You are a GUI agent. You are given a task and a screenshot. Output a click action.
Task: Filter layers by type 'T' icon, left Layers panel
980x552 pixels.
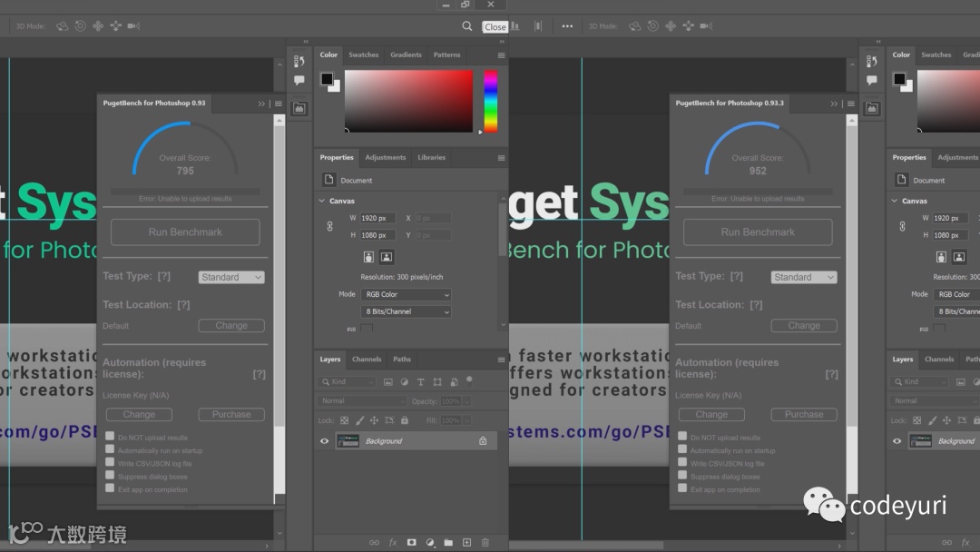pos(421,382)
